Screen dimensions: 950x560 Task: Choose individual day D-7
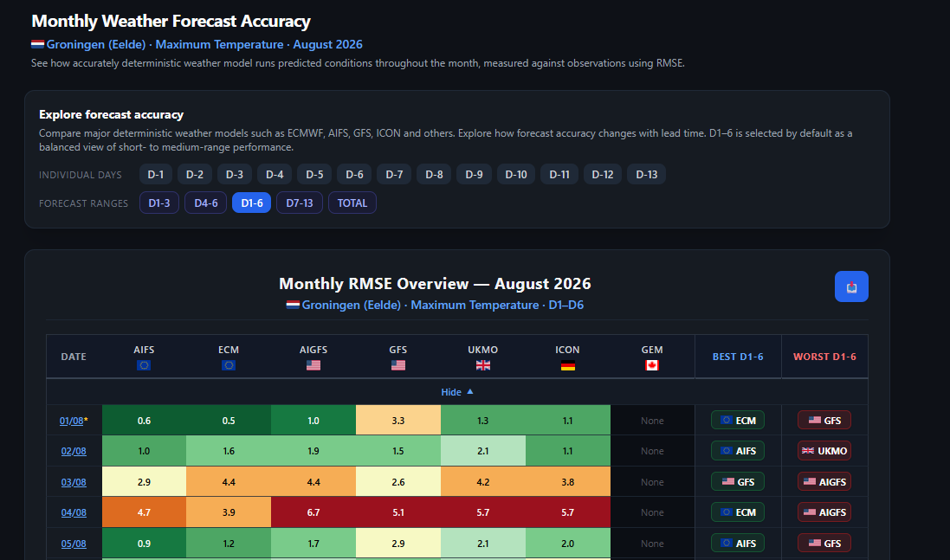tap(394, 174)
